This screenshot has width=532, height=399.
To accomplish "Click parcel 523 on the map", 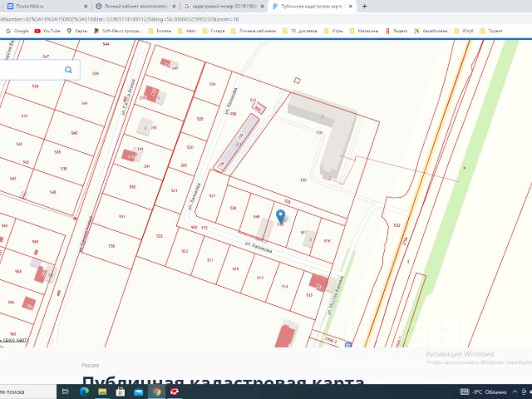I will tap(185, 251).
